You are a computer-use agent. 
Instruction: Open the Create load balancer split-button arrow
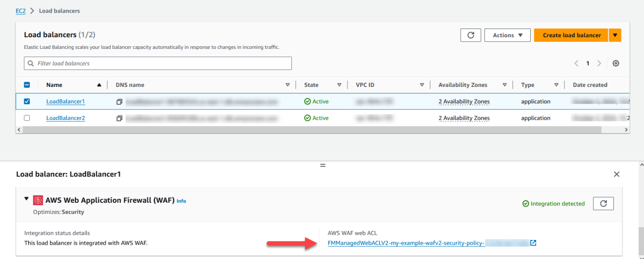point(615,35)
